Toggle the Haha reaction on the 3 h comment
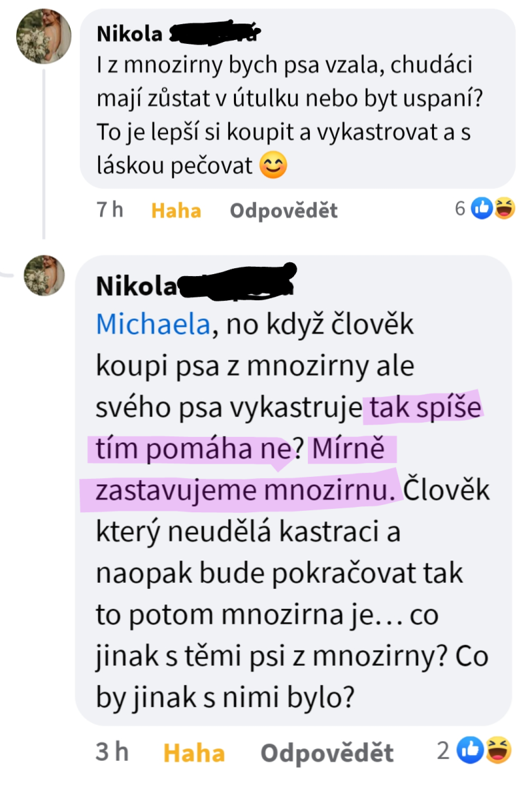The width and height of the screenshot is (532, 785). tap(193, 753)
